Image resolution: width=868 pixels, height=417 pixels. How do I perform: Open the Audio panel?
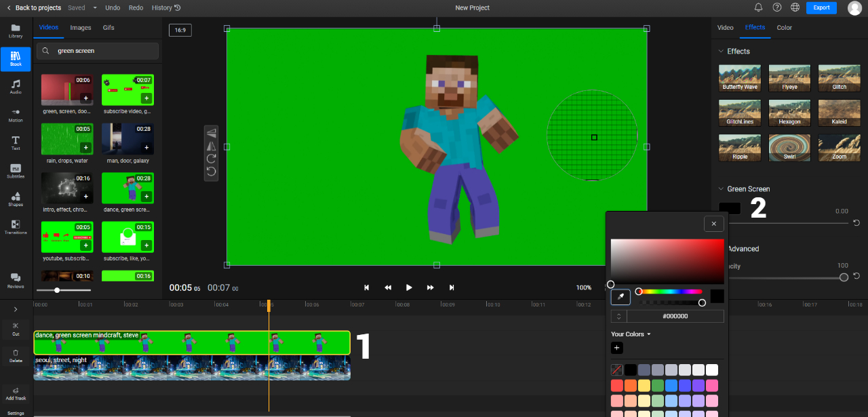click(x=16, y=87)
